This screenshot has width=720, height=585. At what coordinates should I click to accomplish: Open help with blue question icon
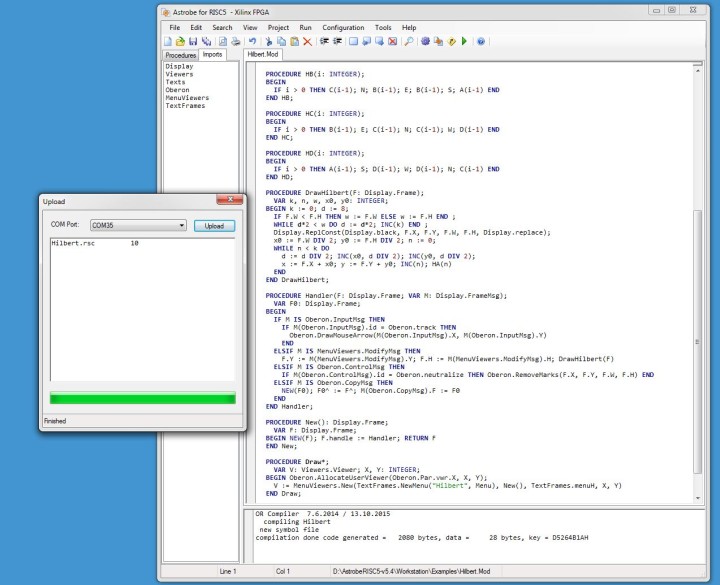(x=481, y=41)
